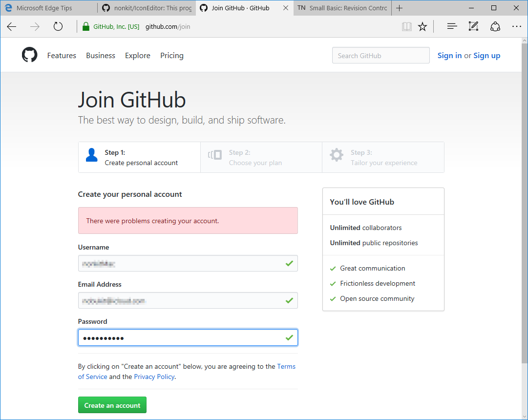Click the forward navigation arrow
Image resolution: width=528 pixels, height=420 pixels.
tap(35, 26)
